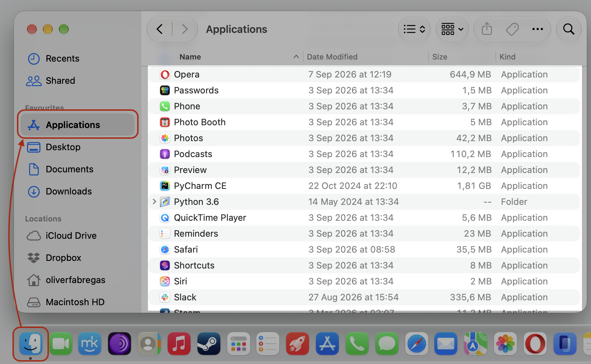Select the Photo Booth row
The width and height of the screenshot is (591, 364).
coord(364,122)
